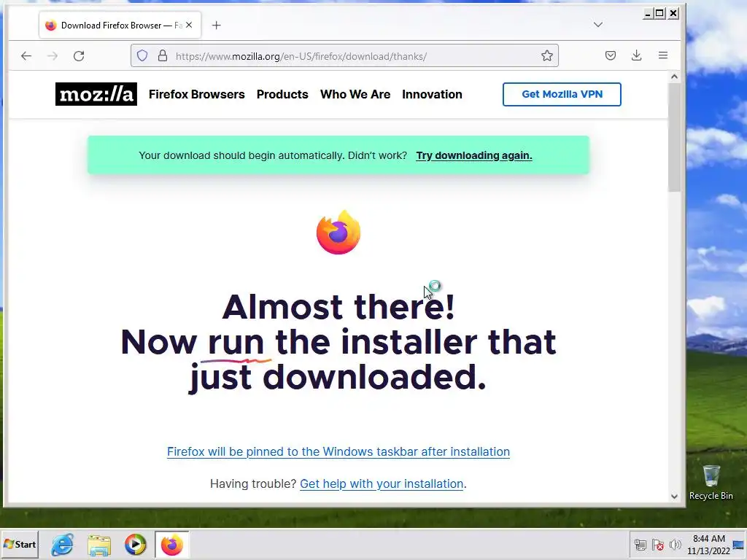Click the Get Mozilla VPN button
Screen dimensions: 747x560
click(x=562, y=94)
